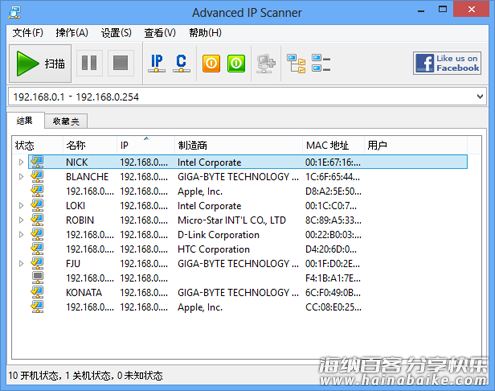Screen dimensions: 495x391
Task: Stop the scan with the square button
Action: click(121, 63)
